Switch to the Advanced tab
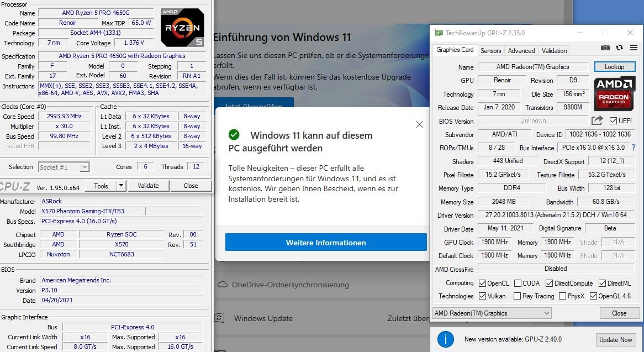Screen dimensions: 644x352 (x=521, y=50)
